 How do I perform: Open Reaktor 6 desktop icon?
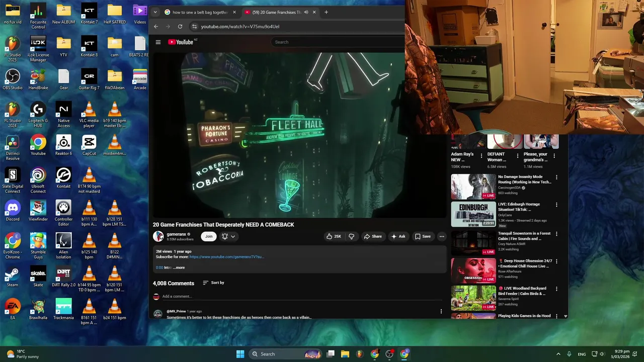(x=63, y=145)
